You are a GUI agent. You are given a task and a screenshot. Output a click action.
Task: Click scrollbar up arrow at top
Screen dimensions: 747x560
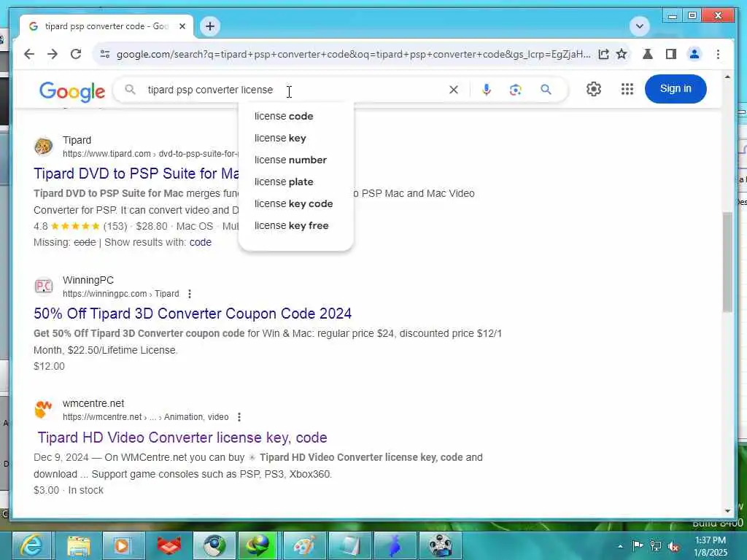pos(727,77)
